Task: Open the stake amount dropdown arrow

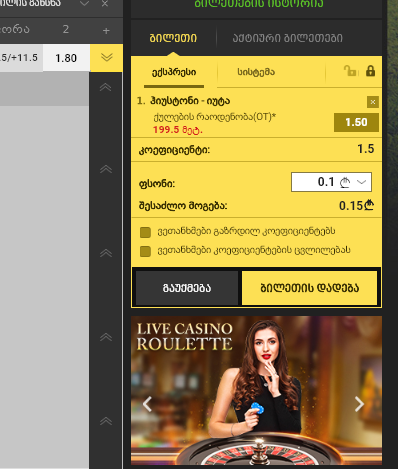Action: (362, 182)
